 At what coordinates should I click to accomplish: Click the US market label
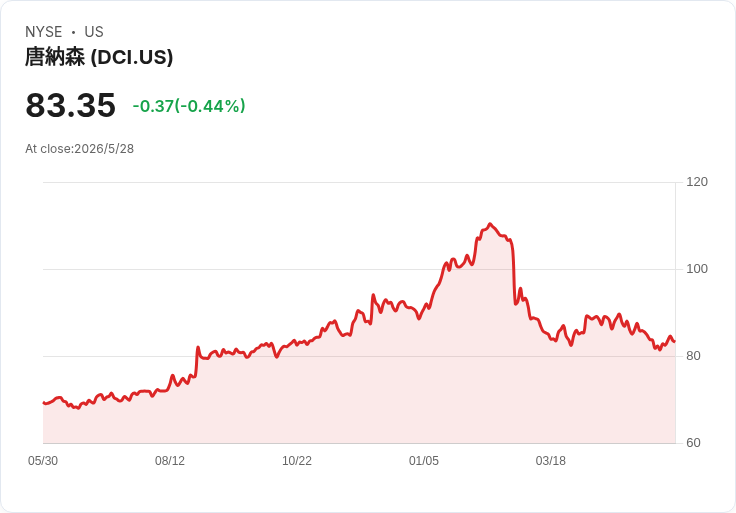click(94, 32)
